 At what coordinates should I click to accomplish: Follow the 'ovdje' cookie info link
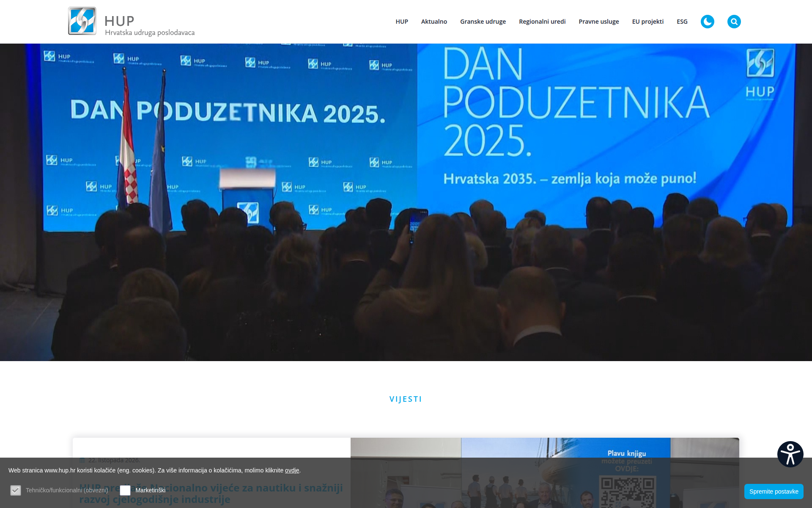click(292, 470)
